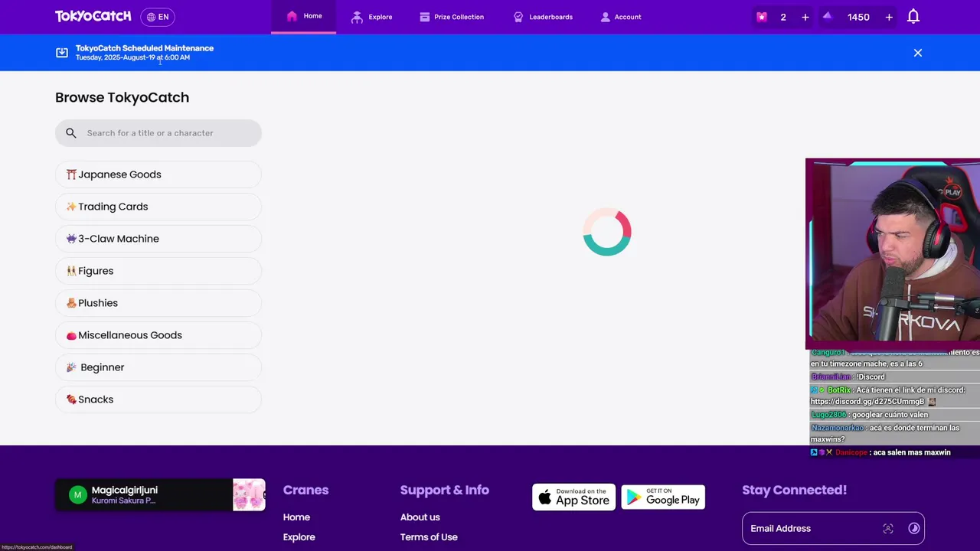This screenshot has width=980, height=551.
Task: Open the EN language selector
Action: pyautogui.click(x=158, y=17)
